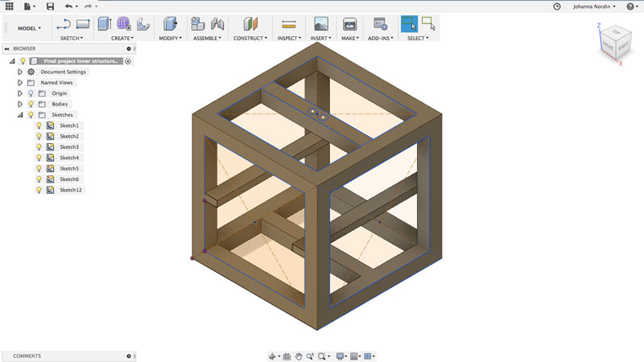This screenshot has width=644, height=362.
Task: Select the New Component assemble tool
Action: point(198,24)
